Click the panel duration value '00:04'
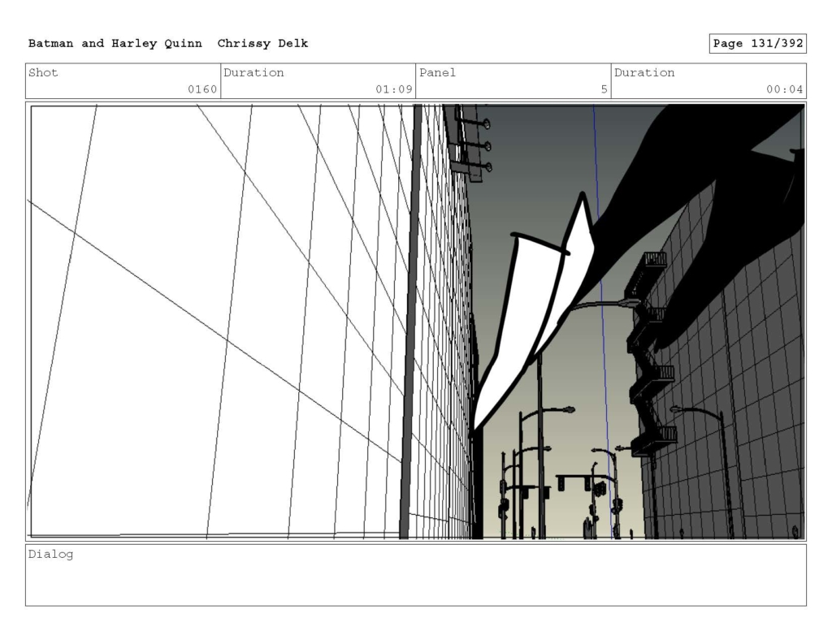 (784, 89)
